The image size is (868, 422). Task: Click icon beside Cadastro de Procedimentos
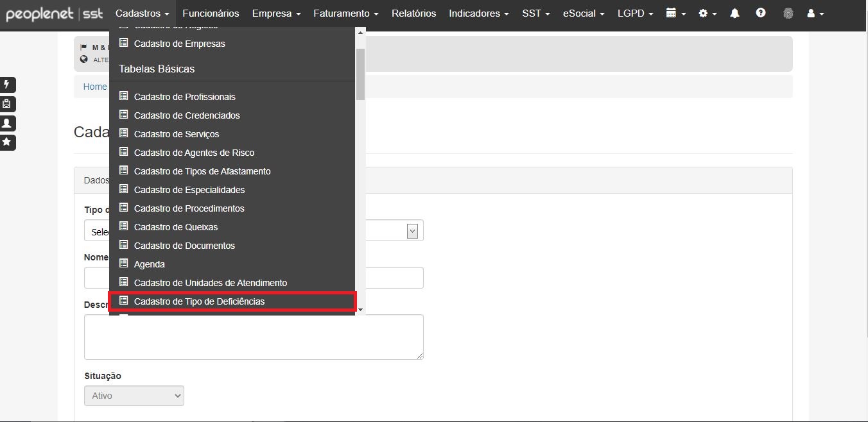124,208
